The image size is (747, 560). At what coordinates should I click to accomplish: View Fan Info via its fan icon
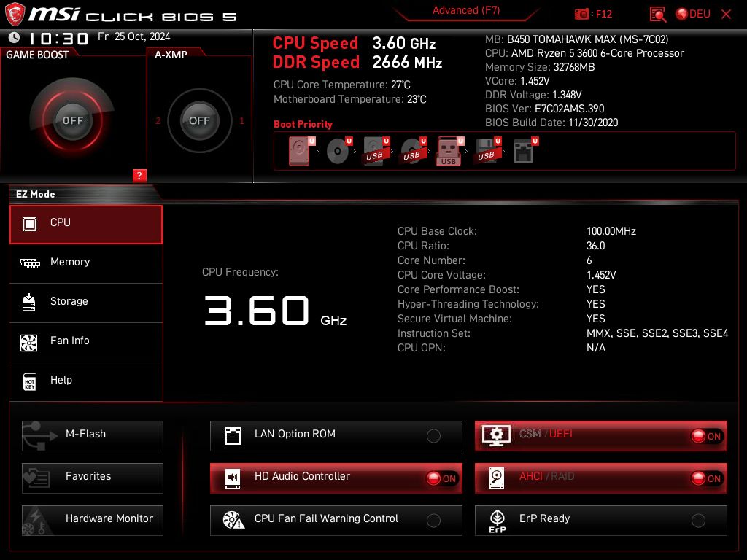[71, 341]
